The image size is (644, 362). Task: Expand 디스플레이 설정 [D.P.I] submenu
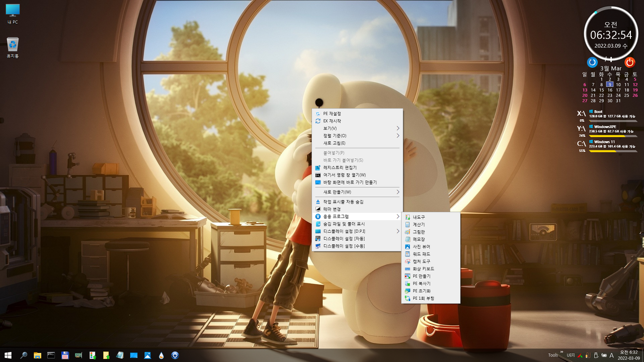(357, 231)
